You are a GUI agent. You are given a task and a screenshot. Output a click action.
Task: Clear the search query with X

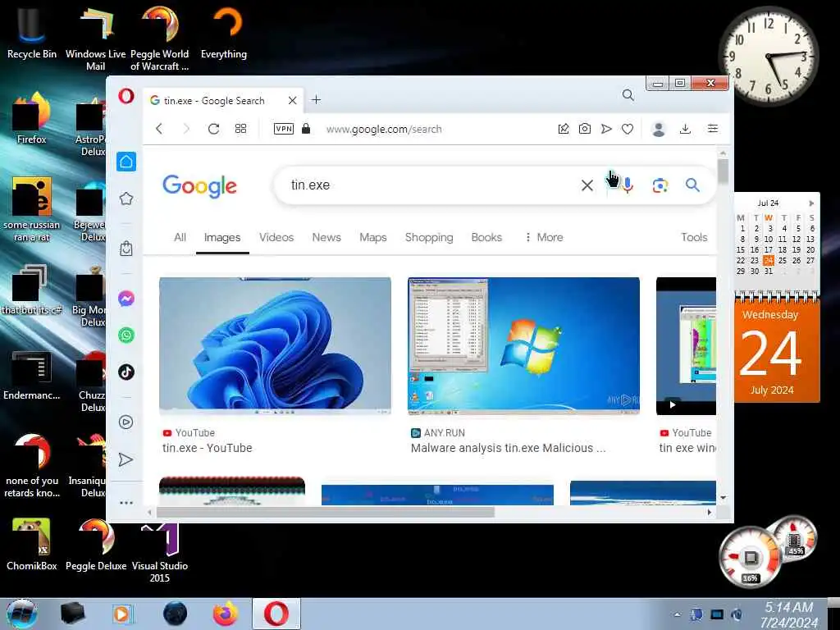click(587, 185)
